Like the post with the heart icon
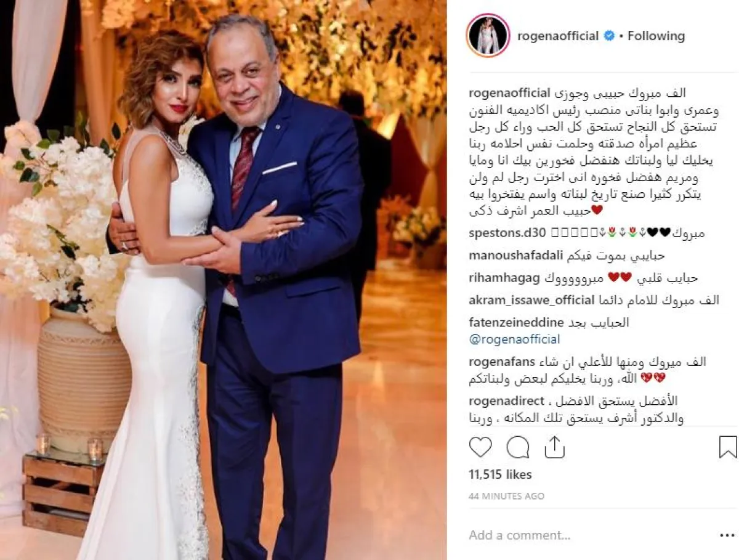 coord(480,447)
